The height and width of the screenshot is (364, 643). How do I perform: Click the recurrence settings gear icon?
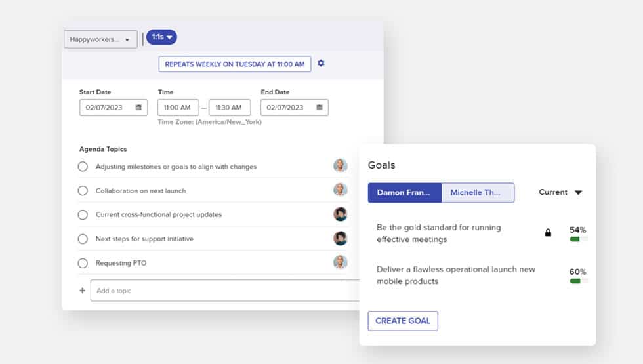[x=321, y=64]
